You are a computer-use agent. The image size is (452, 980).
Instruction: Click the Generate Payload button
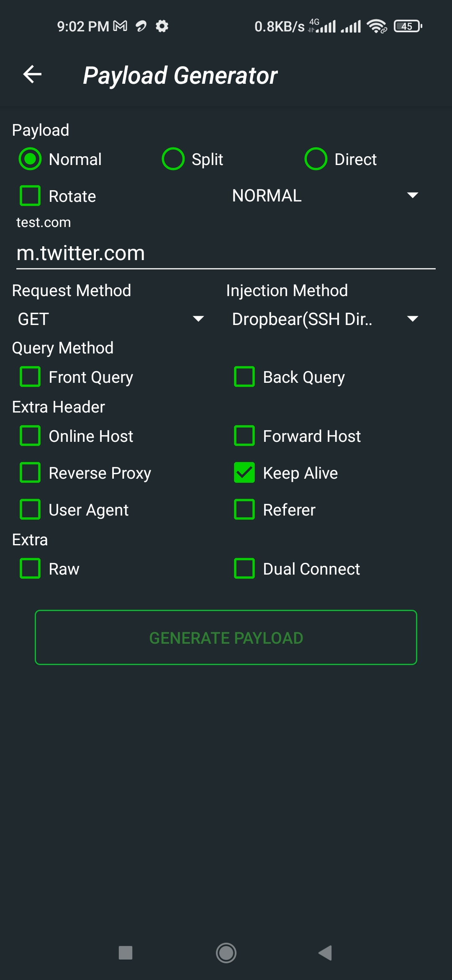226,637
